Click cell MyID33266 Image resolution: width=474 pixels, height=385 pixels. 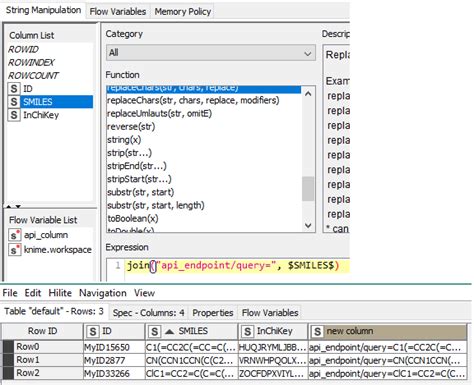click(114, 374)
